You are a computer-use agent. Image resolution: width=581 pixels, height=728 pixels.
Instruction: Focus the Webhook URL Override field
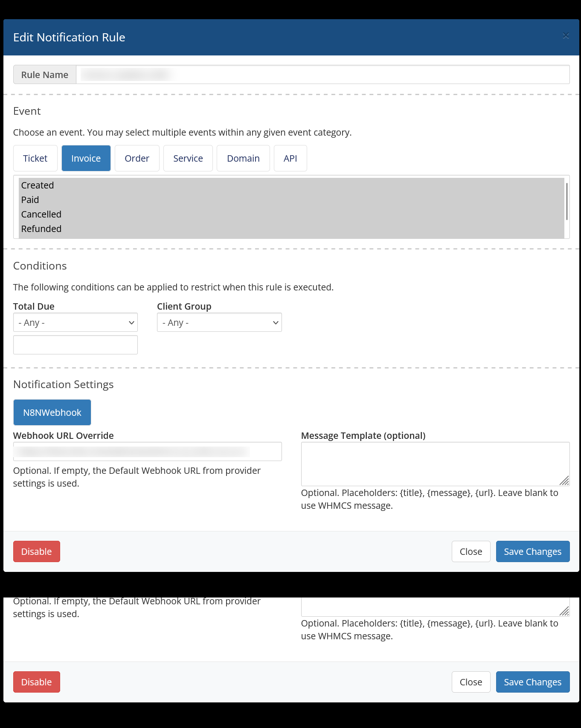tap(147, 451)
